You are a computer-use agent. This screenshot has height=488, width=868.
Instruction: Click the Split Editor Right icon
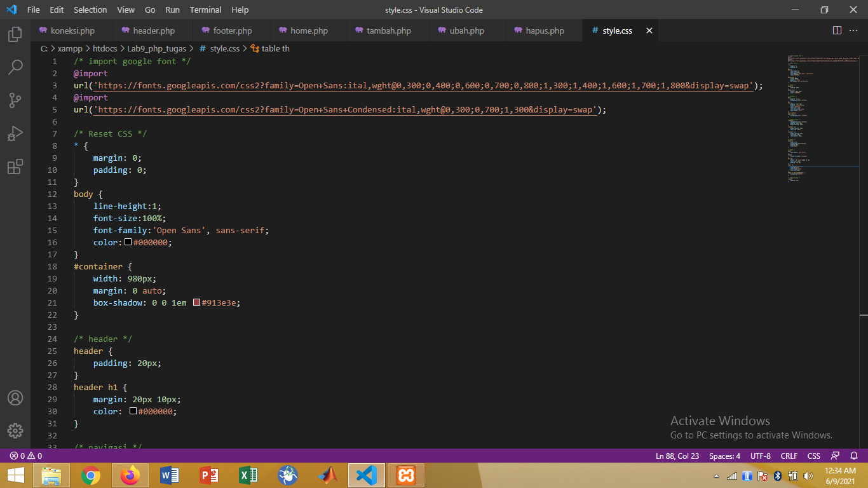click(837, 30)
